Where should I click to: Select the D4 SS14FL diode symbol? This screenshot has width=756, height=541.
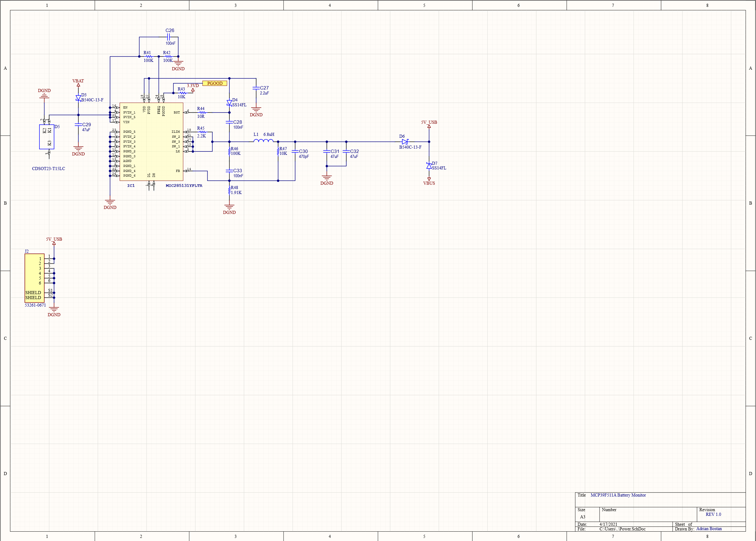click(229, 103)
